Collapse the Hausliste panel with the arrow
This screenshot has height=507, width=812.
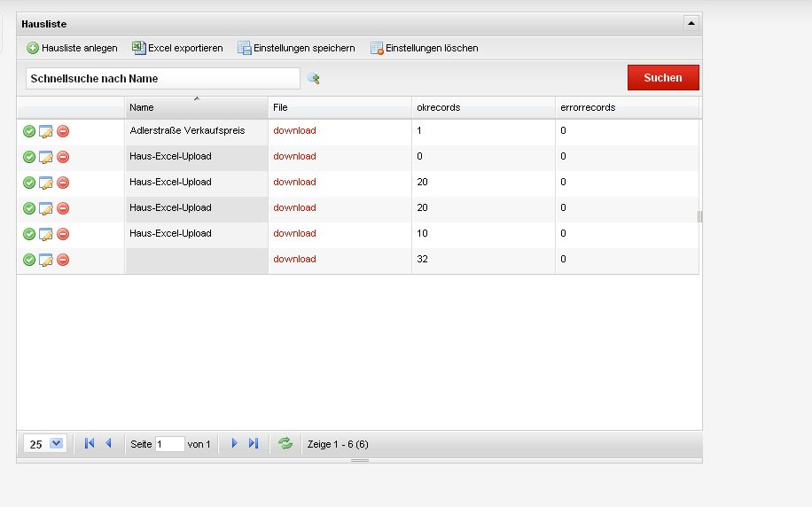point(691,24)
